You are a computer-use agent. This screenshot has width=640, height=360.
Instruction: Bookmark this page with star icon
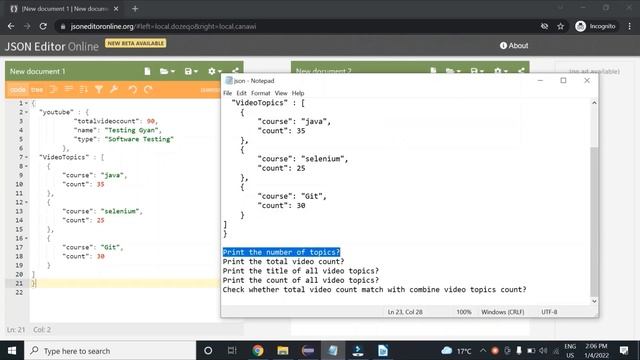pos(560,26)
